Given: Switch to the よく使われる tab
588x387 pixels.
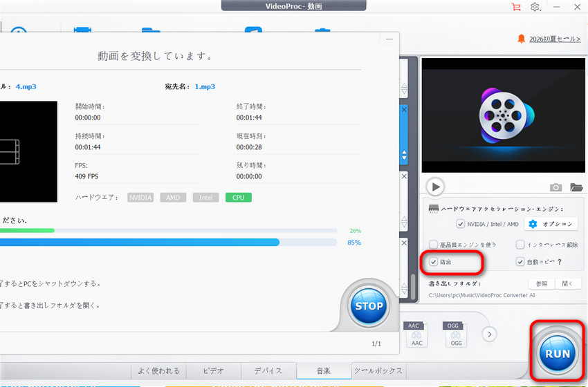Looking at the screenshot, I should (158, 371).
